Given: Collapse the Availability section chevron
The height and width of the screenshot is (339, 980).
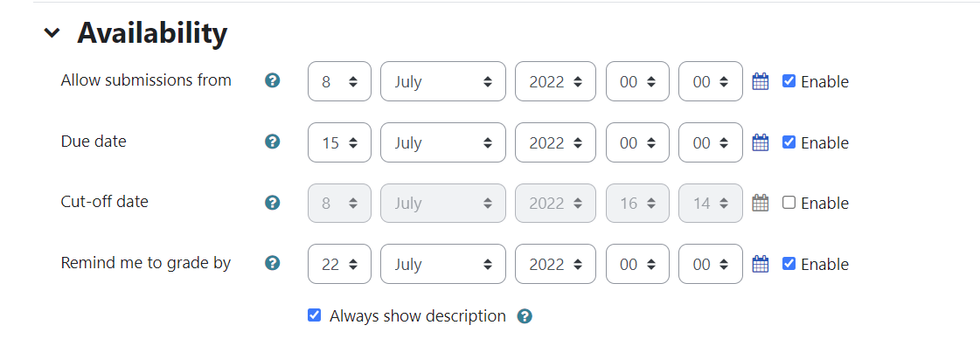Looking at the screenshot, I should 52,33.
